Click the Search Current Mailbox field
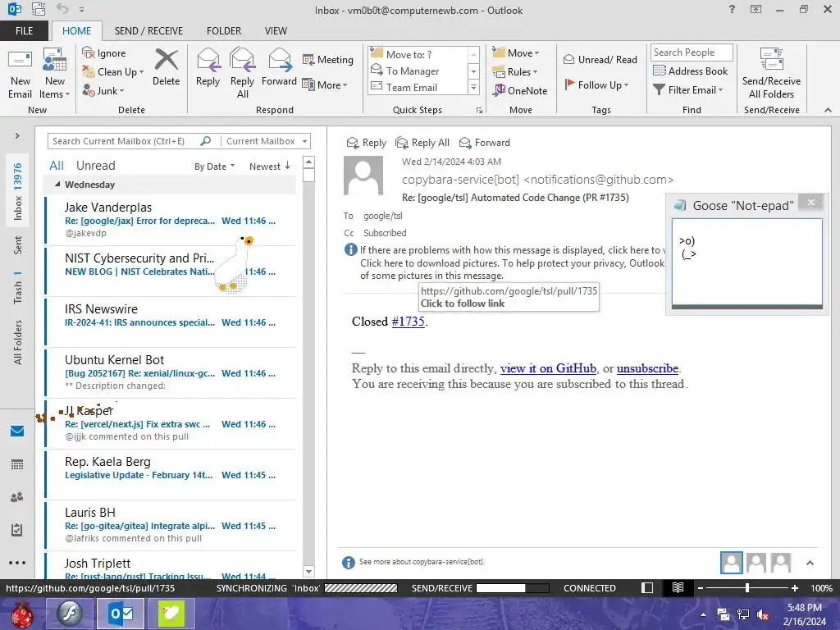This screenshot has width=840, height=630. pos(125,141)
